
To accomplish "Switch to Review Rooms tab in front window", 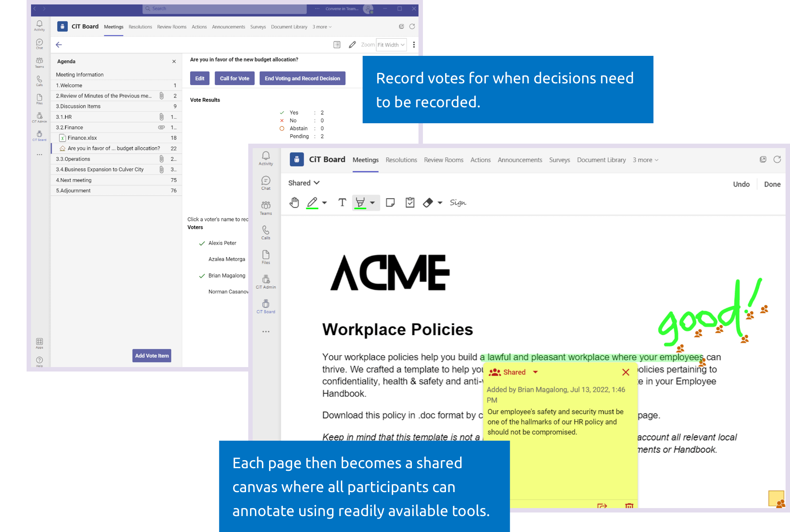I will [444, 160].
